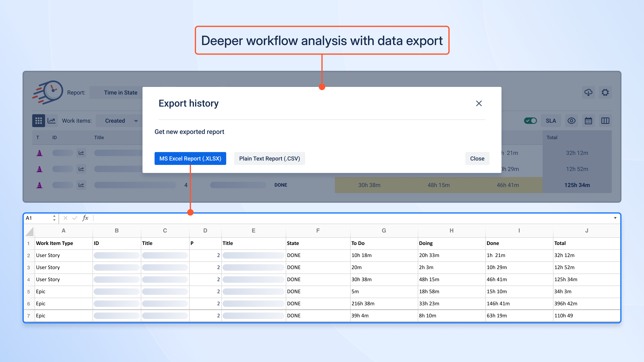The width and height of the screenshot is (644, 362).
Task: Select the column layout icon
Action: click(x=605, y=121)
